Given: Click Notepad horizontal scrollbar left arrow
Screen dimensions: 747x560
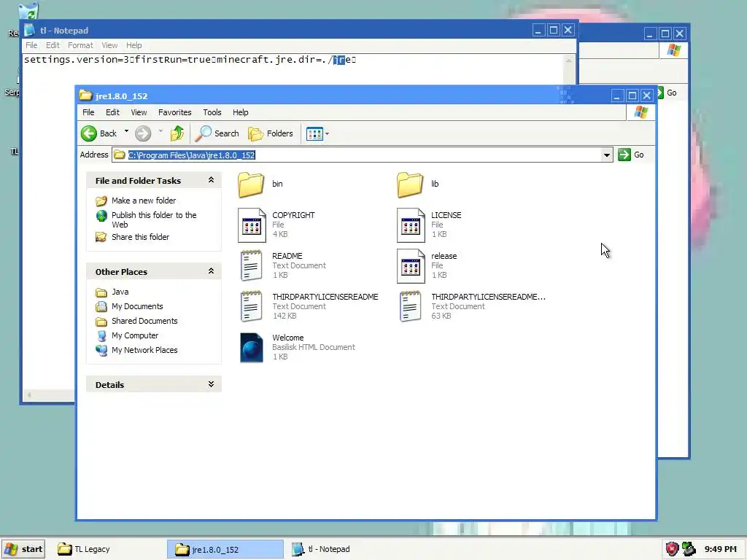Looking at the screenshot, I should (29, 394).
